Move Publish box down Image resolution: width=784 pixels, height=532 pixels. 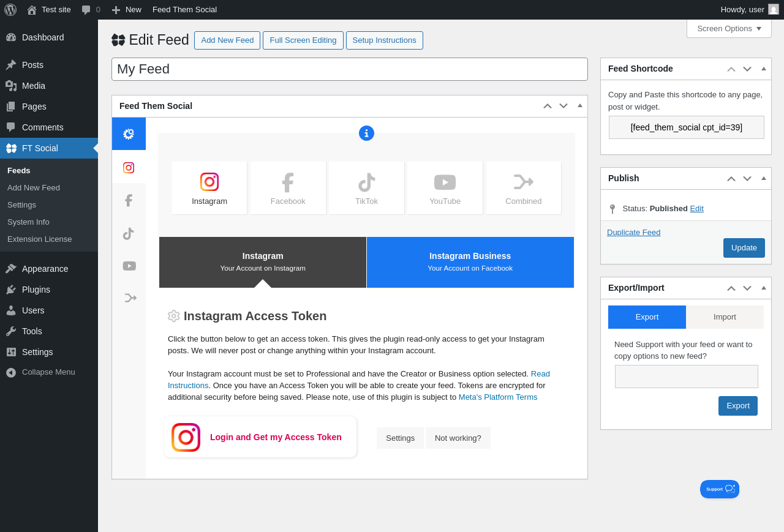(747, 178)
